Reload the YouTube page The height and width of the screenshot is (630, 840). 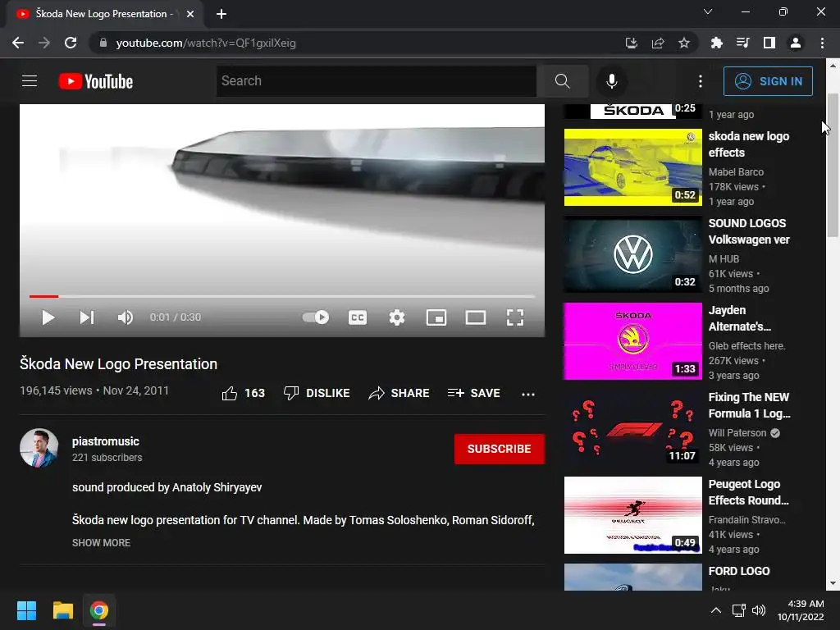pyautogui.click(x=71, y=43)
